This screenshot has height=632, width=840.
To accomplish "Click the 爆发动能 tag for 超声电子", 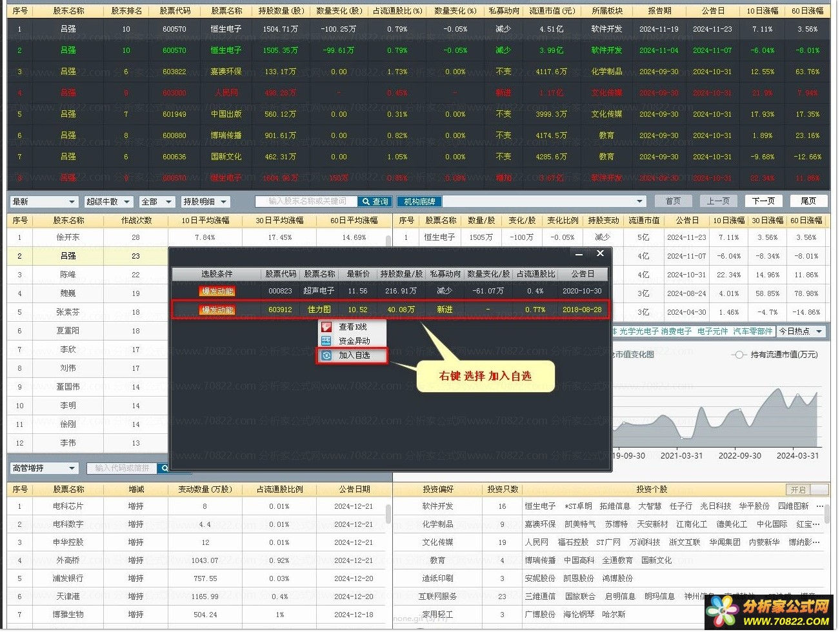I will click(x=217, y=291).
